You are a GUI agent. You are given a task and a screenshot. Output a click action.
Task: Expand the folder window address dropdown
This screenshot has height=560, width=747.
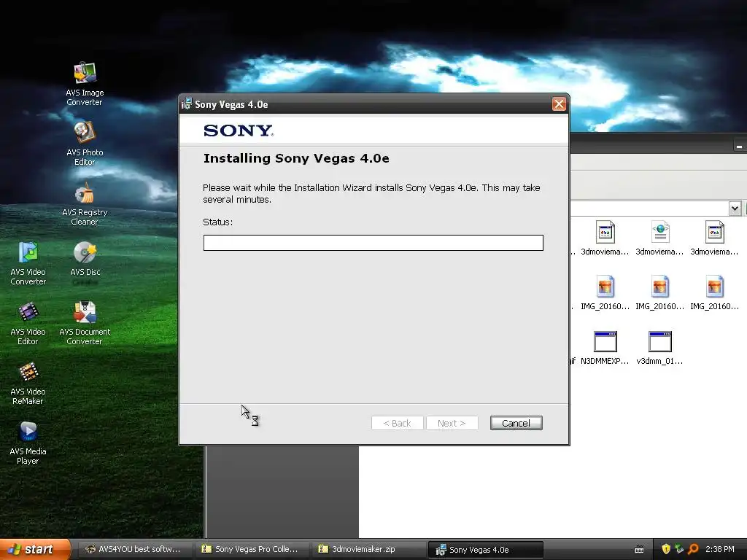coord(734,208)
